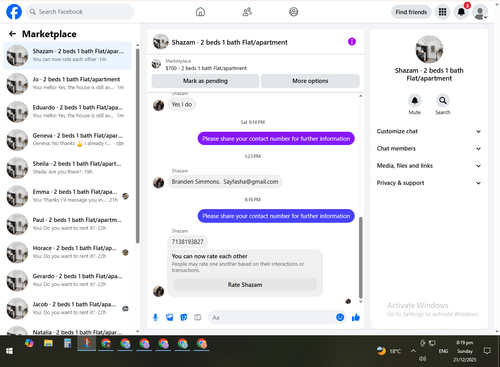This screenshot has height=367, width=500.
Task: Expand Customize chat section
Action: (429, 131)
